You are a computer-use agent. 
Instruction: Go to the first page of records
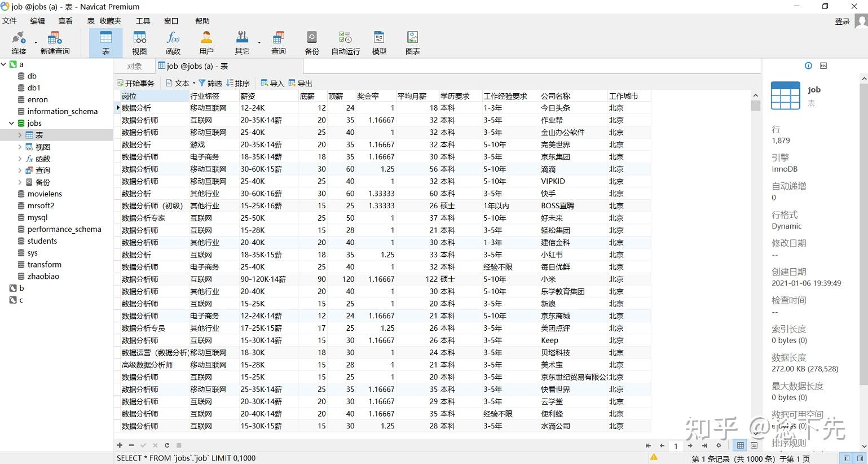click(648, 445)
